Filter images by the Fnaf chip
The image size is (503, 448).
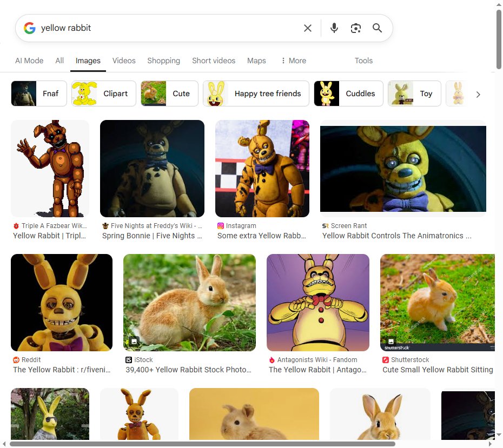pos(39,93)
